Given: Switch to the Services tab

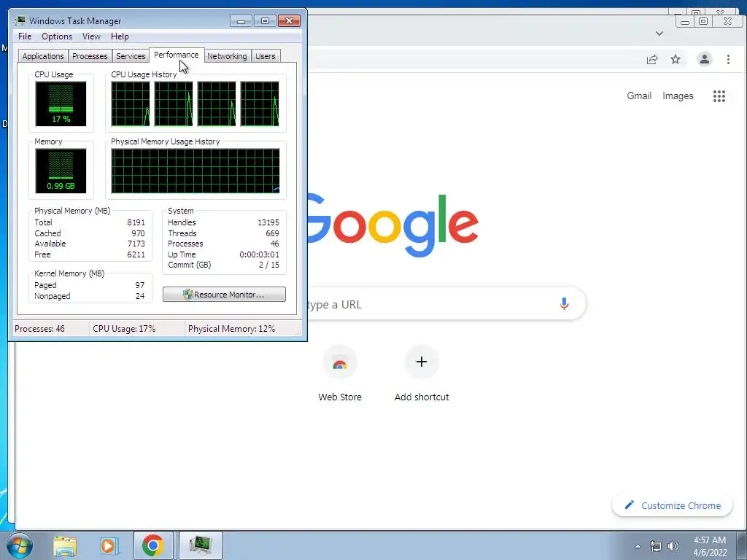Looking at the screenshot, I should [131, 56].
